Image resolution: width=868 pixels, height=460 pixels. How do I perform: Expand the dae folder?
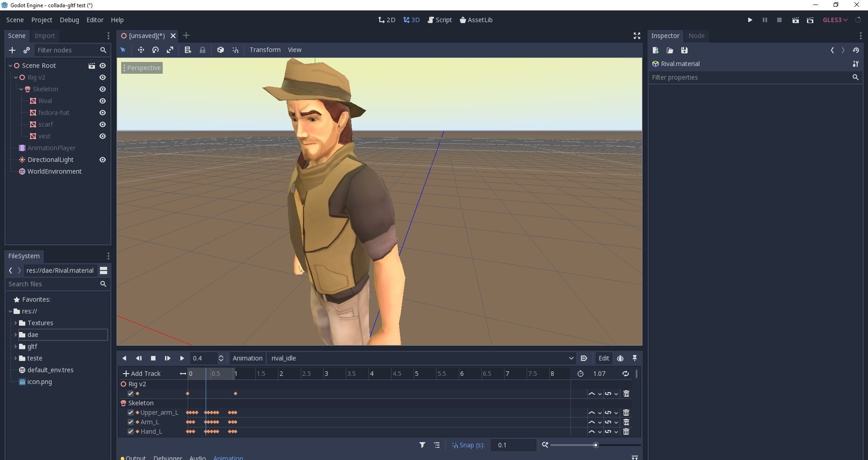pyautogui.click(x=16, y=335)
